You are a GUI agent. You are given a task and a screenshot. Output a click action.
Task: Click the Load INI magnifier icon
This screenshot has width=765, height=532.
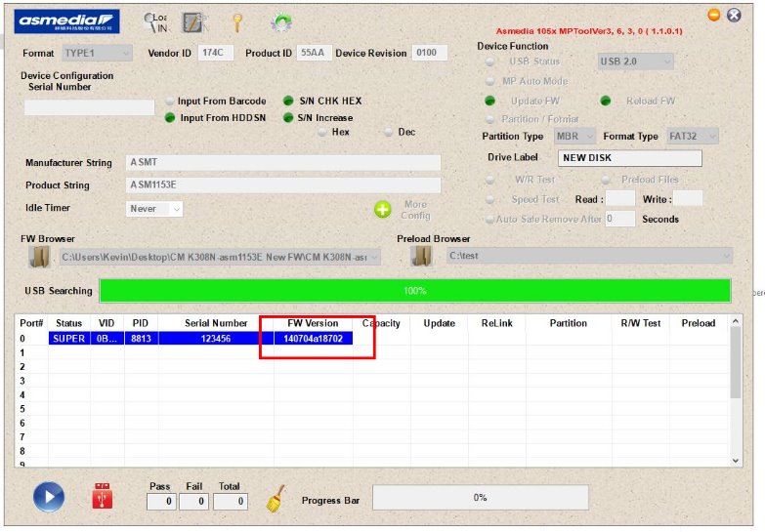coord(156,22)
